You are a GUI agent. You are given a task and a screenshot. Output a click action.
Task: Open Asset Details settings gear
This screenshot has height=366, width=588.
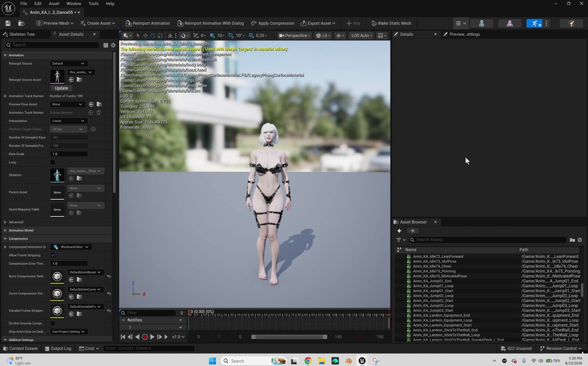point(113,45)
